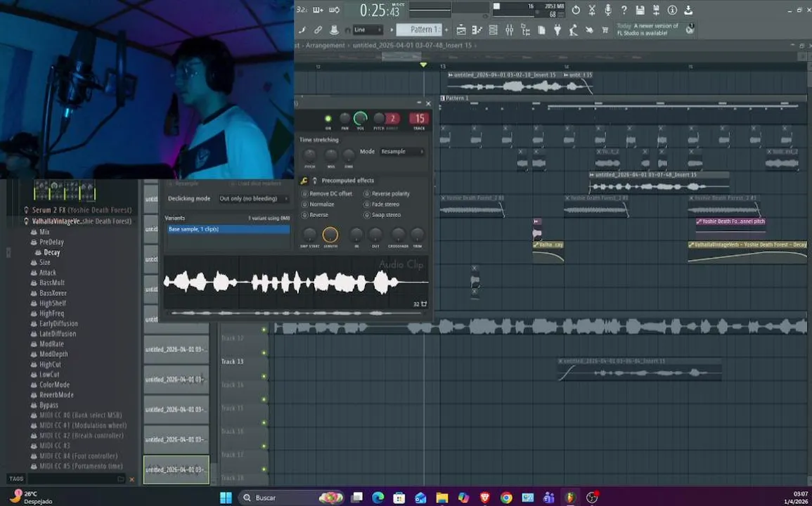Enable Remove DC offset option

[327, 194]
